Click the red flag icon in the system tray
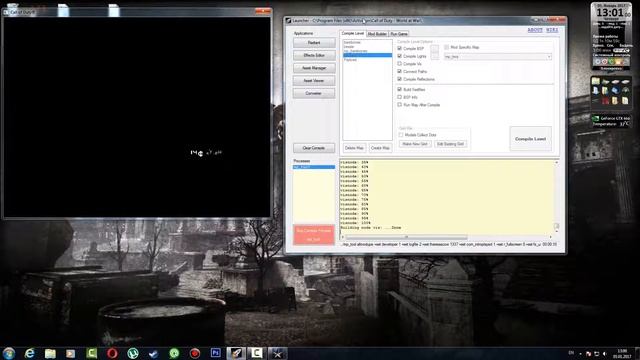The height and width of the screenshot is (360, 640). [x=588, y=353]
